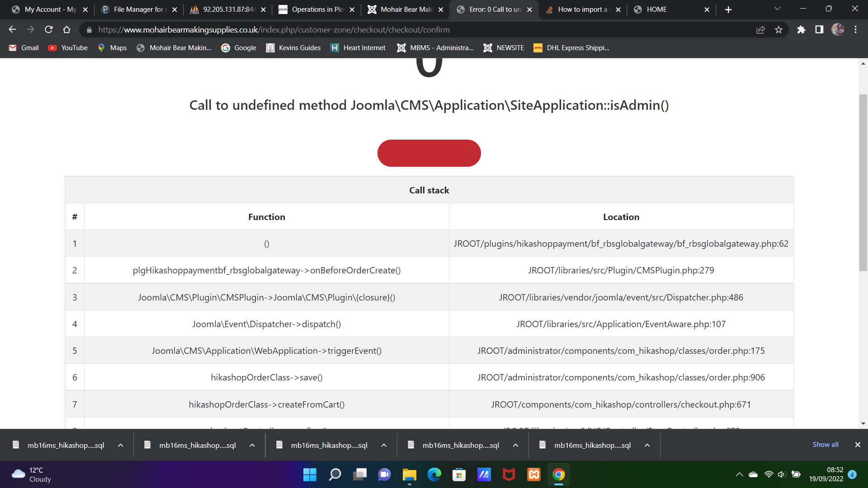Image resolution: width=868 pixels, height=488 pixels.
Task: Click the red button below error
Action: click(x=429, y=153)
